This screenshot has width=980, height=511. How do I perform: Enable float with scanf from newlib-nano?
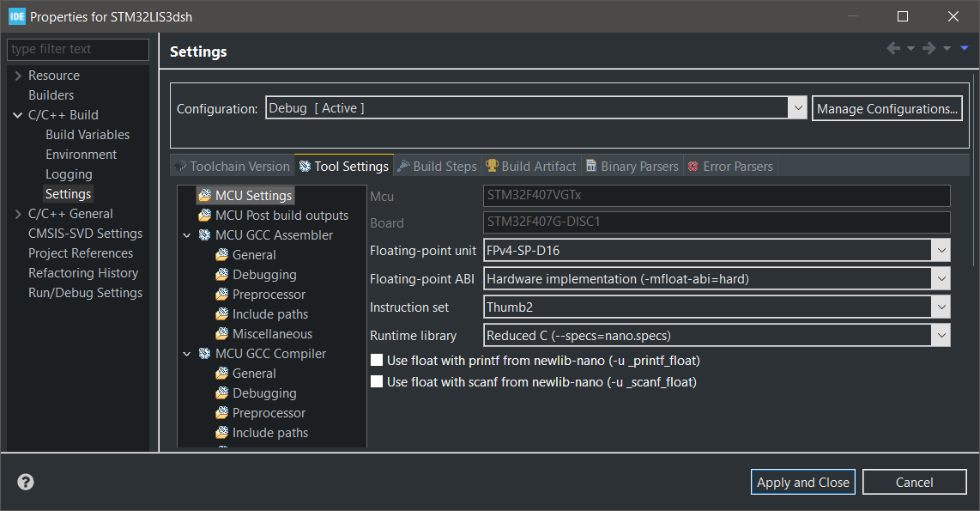click(377, 381)
